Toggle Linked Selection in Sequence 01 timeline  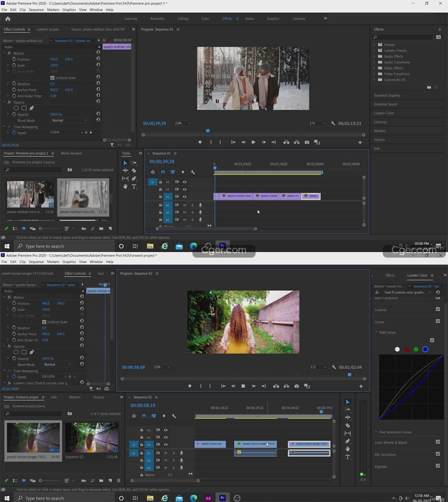click(173, 172)
